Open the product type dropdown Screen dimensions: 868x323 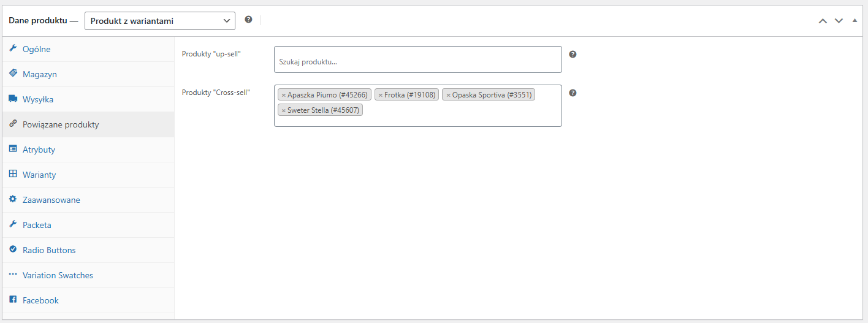tap(160, 21)
